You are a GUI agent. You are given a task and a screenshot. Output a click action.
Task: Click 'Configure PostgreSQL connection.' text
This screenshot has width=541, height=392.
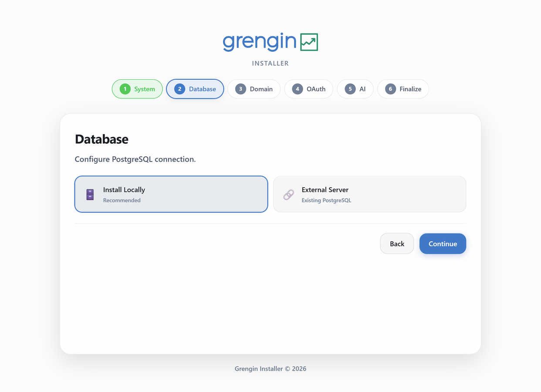coord(135,159)
